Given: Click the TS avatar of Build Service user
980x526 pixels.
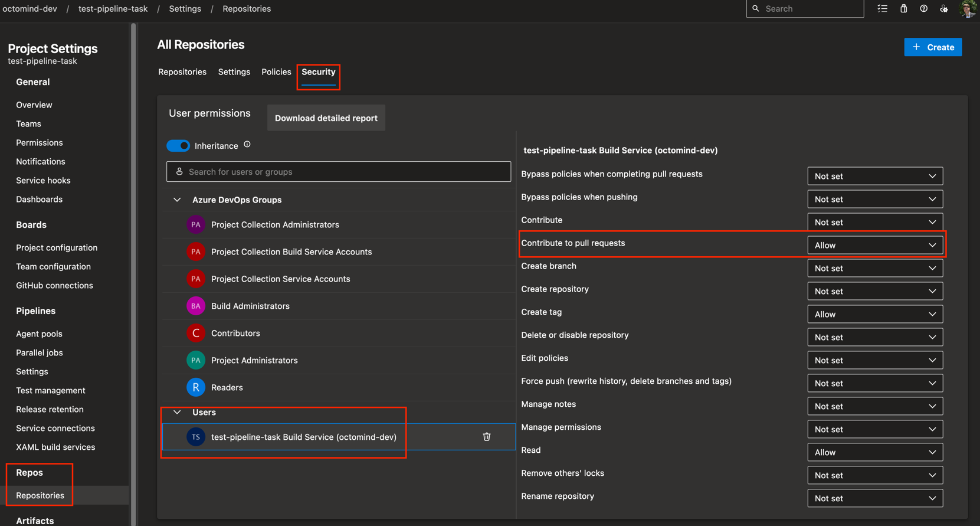Looking at the screenshot, I should point(196,437).
